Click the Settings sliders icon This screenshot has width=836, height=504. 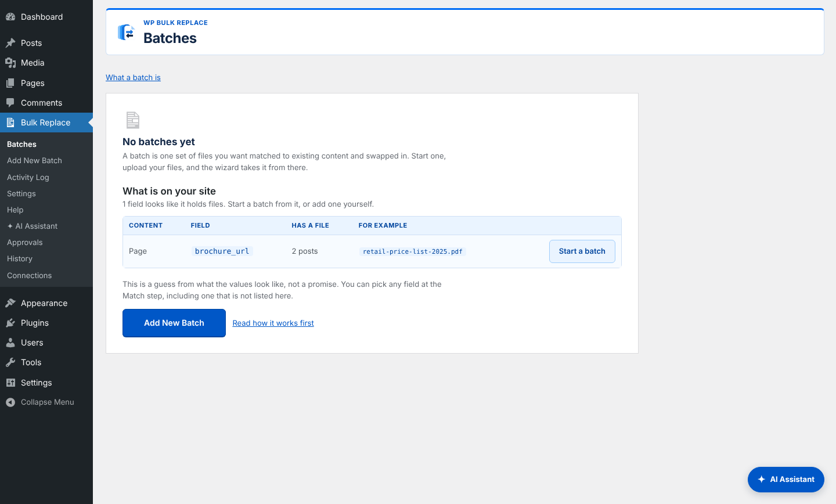(10, 383)
